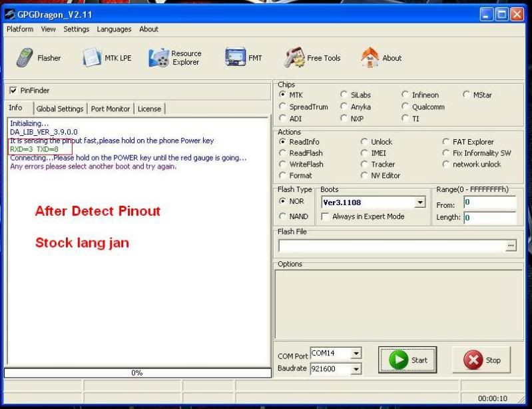This screenshot has height=409, width=532.
Task: Uncheck the PinFinder checkbox
Action: [x=13, y=91]
